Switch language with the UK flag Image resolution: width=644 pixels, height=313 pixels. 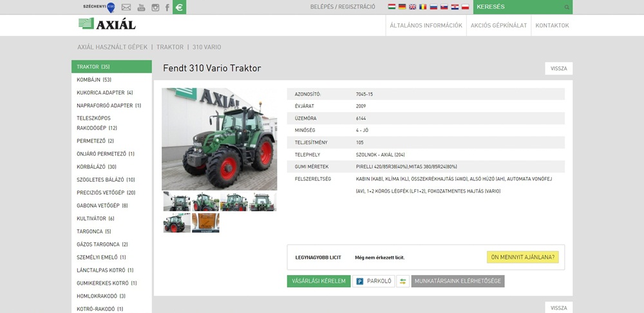tap(412, 7)
